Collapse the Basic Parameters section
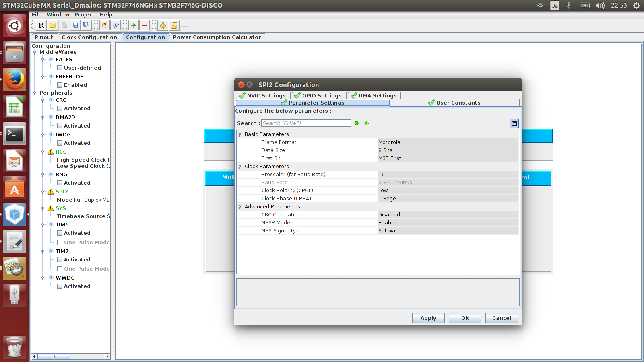This screenshot has height=362, width=644. coord(240,134)
